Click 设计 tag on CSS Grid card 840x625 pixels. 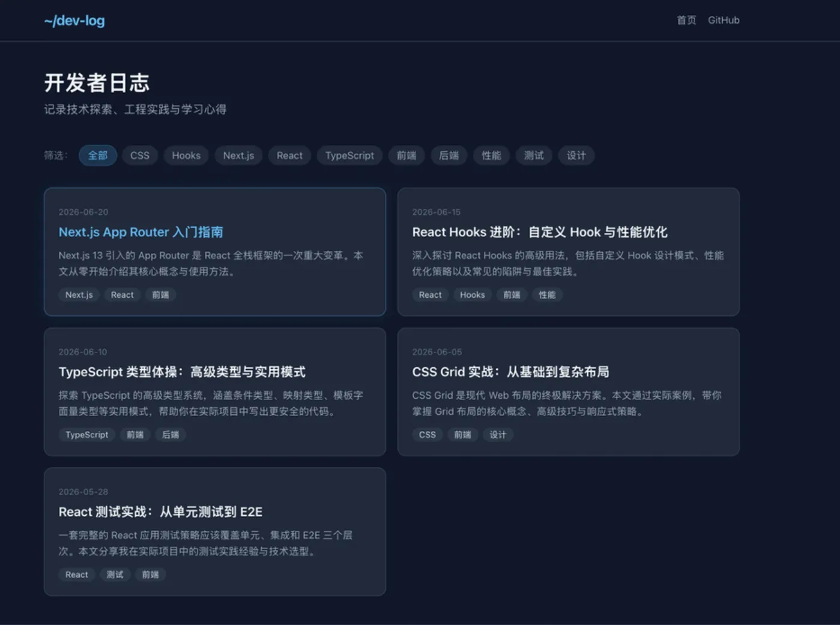click(498, 435)
